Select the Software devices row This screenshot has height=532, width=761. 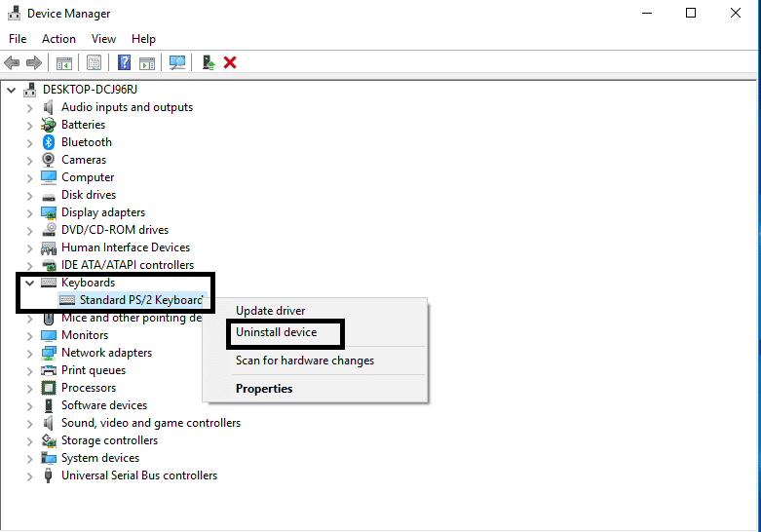click(104, 405)
